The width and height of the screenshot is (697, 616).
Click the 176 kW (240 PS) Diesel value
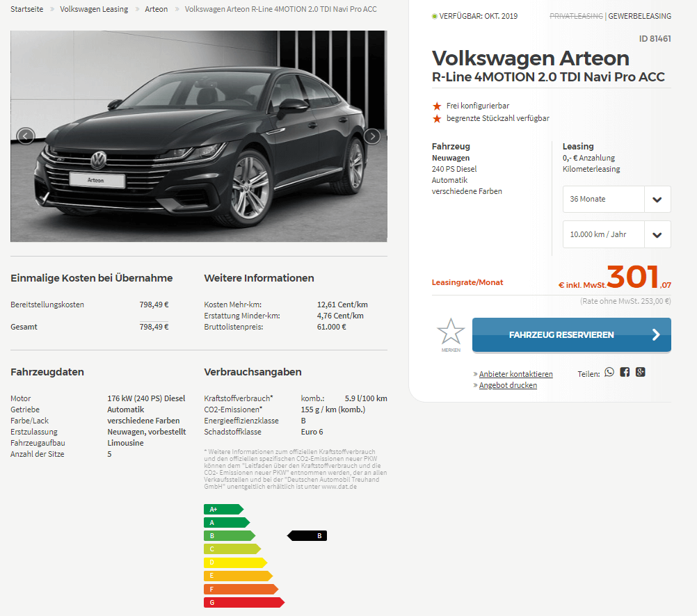click(146, 398)
